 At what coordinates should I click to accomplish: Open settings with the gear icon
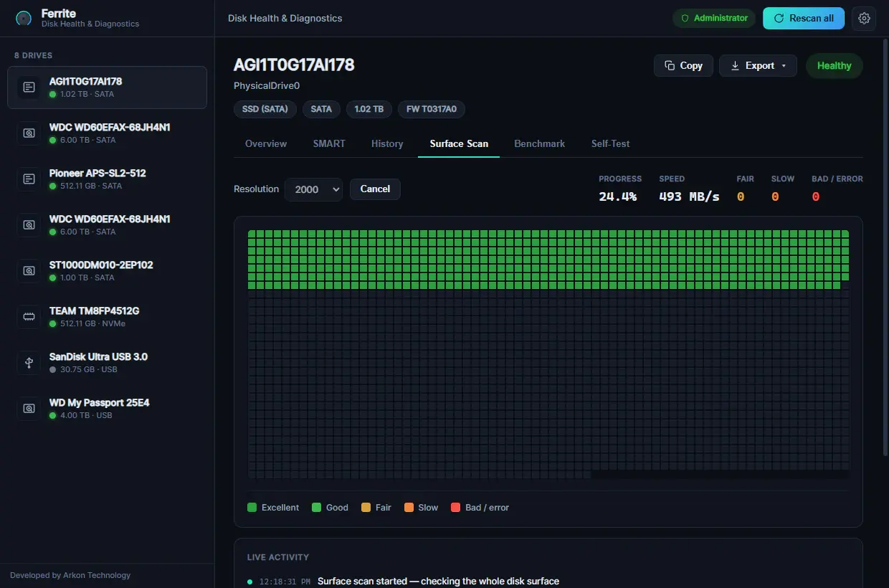(x=864, y=18)
